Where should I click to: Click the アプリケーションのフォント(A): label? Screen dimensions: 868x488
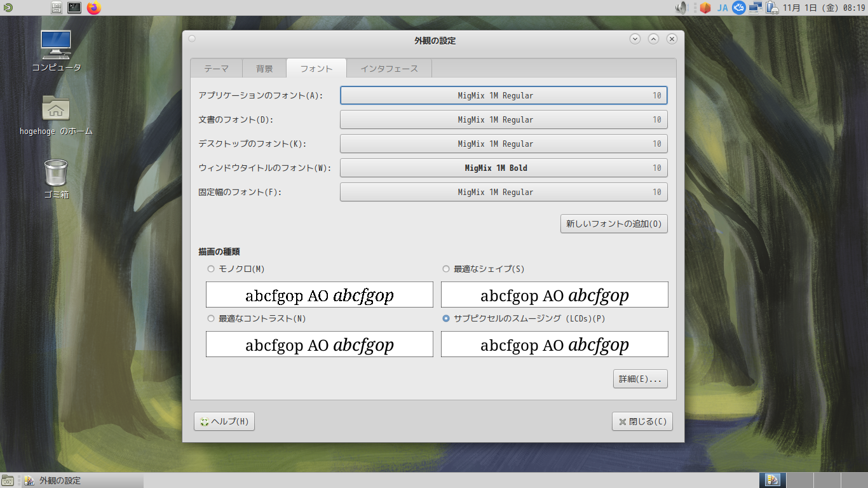point(261,95)
